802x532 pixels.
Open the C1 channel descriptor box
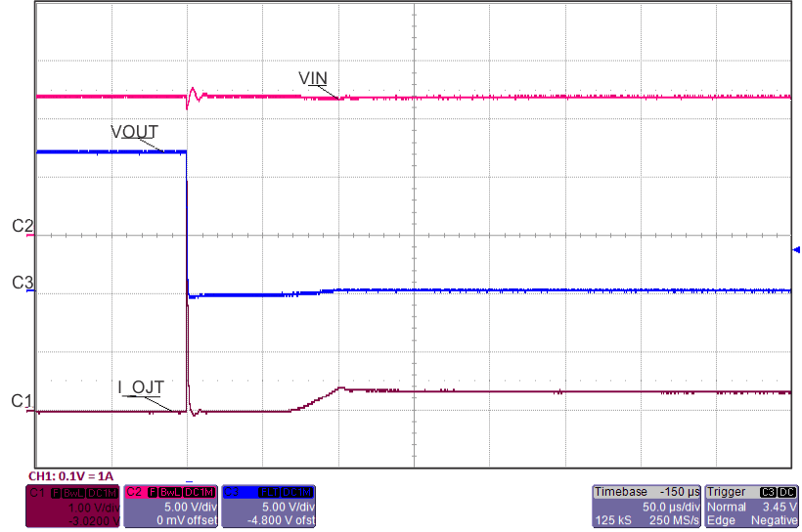tap(72, 507)
